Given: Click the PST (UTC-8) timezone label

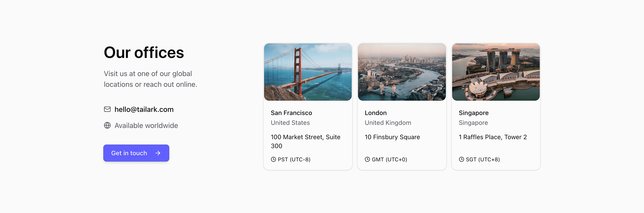Looking at the screenshot, I should point(294,159).
